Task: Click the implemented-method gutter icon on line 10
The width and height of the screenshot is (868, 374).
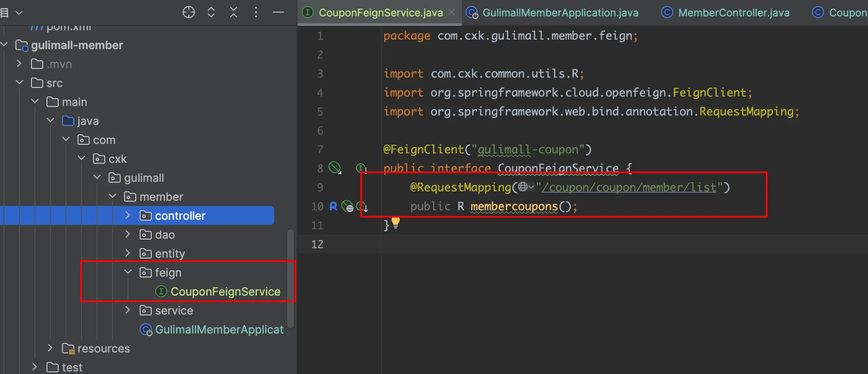Action: pyautogui.click(x=362, y=206)
